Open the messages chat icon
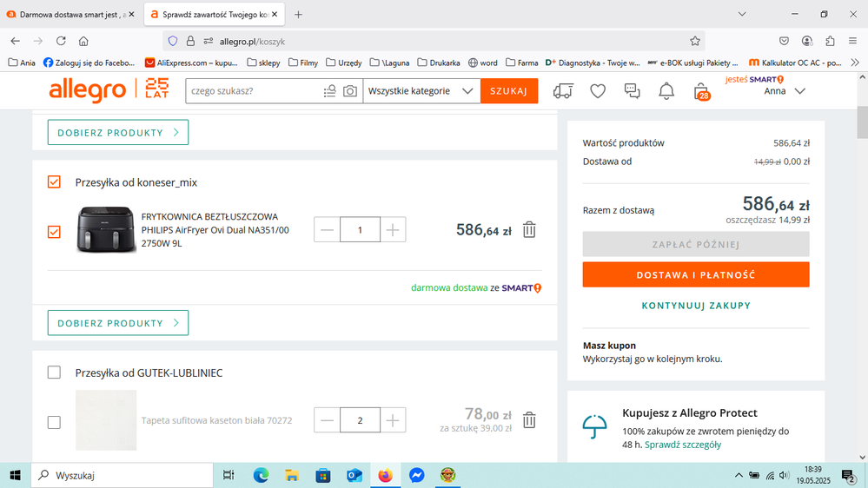This screenshot has width=868, height=488. pyautogui.click(x=632, y=90)
